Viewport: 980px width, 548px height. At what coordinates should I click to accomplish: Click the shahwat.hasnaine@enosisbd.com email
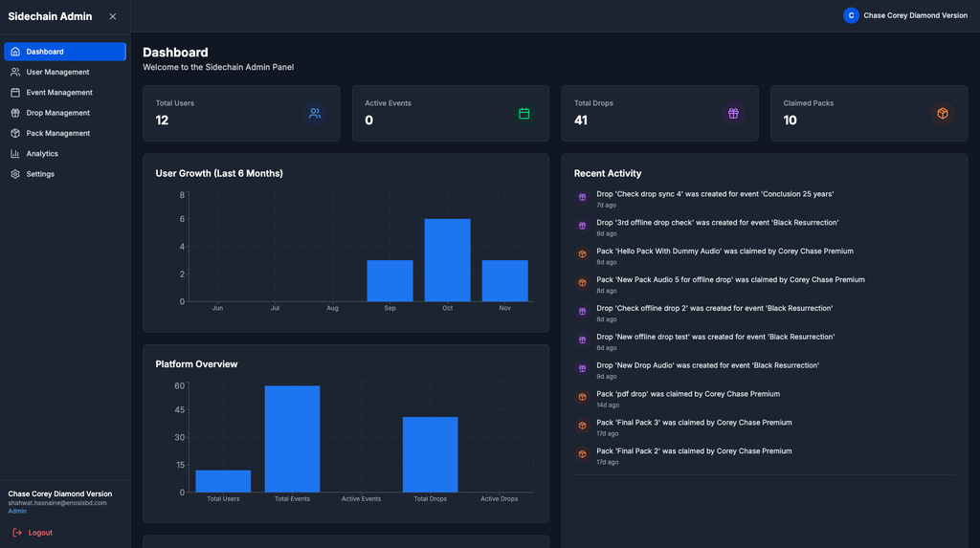[x=57, y=503]
